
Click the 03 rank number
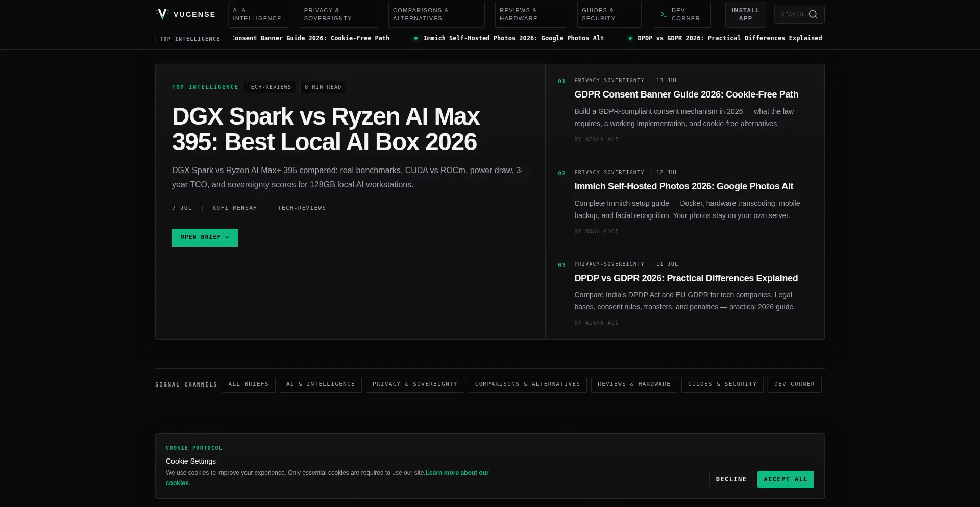click(562, 265)
